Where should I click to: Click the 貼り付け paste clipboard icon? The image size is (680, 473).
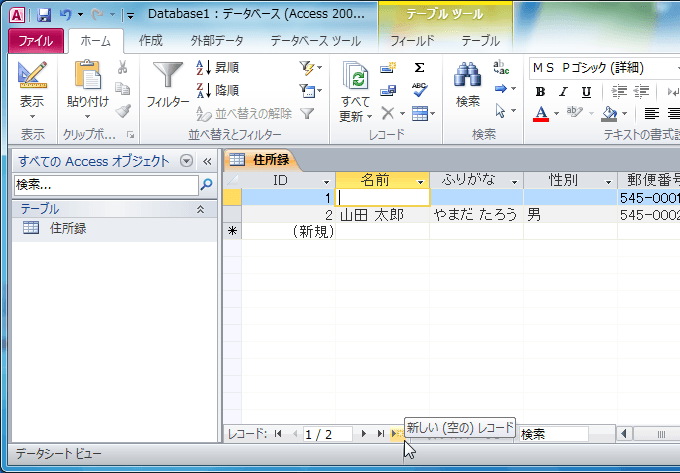coord(88,75)
